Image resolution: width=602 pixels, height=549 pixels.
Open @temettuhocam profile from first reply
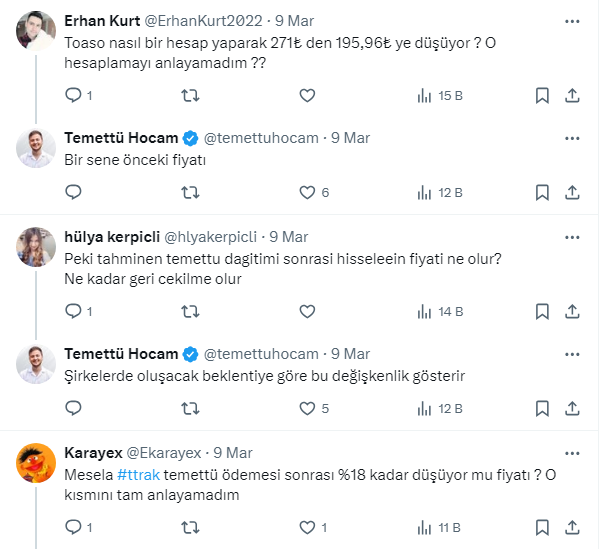click(264, 138)
